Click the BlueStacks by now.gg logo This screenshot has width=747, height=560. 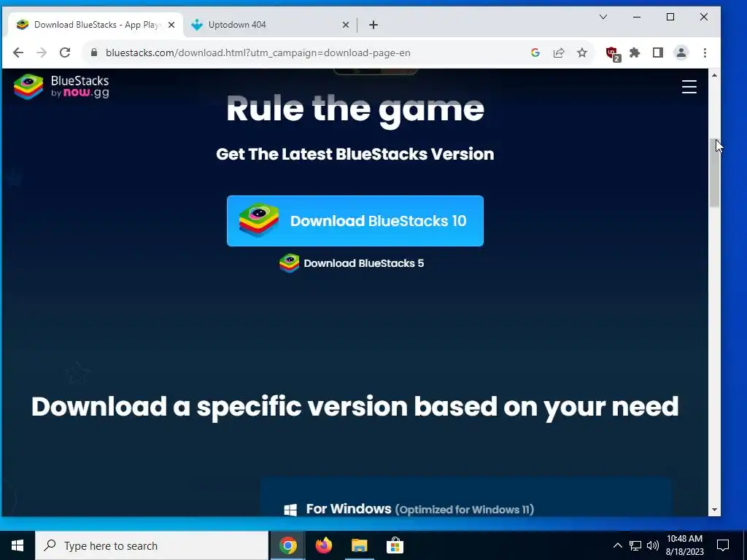(x=61, y=87)
